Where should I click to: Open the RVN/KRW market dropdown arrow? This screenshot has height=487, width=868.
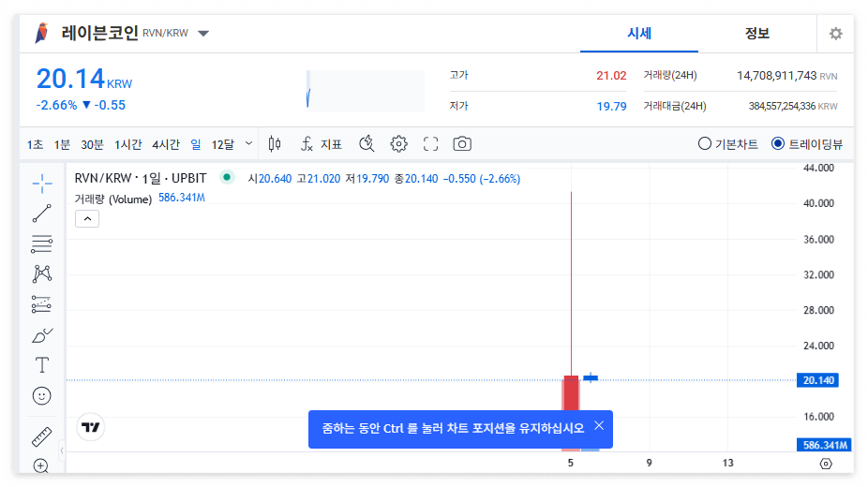pyautogui.click(x=203, y=34)
